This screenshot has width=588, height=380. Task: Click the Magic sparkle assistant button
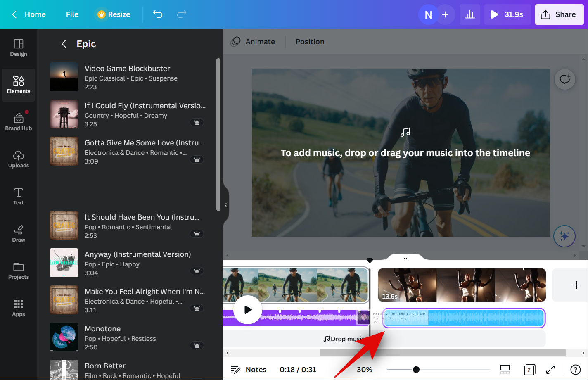[x=564, y=236]
